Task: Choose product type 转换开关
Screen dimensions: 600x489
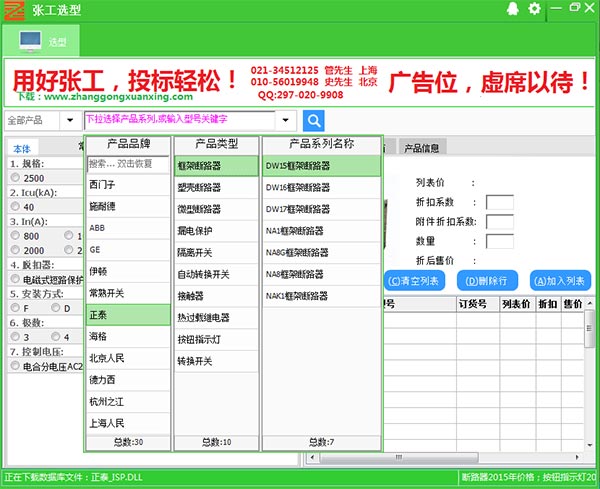Action: click(x=217, y=361)
